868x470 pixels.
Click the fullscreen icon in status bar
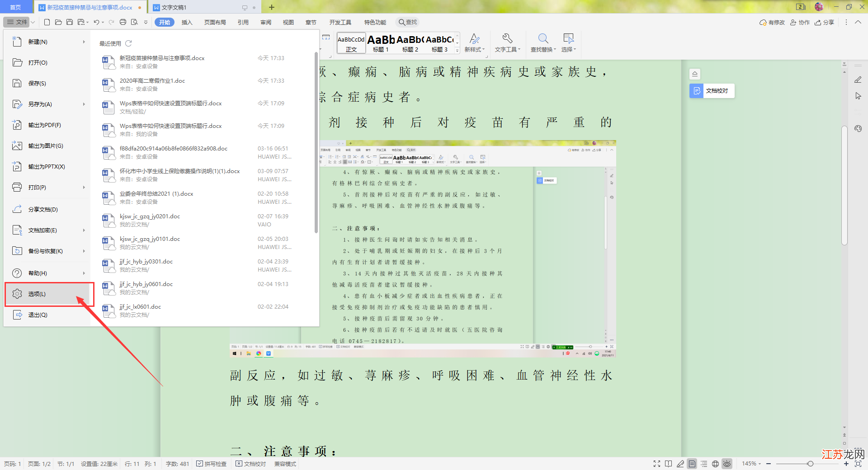click(657, 464)
